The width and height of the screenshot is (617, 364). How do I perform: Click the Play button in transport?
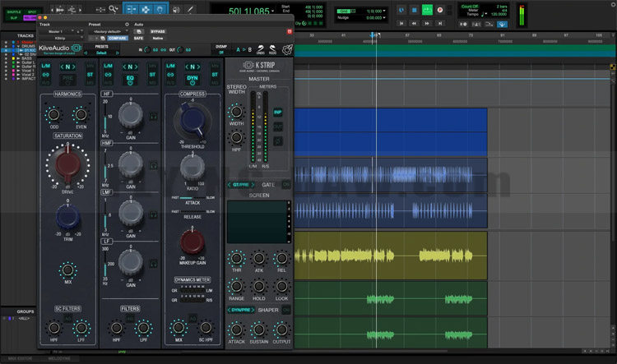427,10
